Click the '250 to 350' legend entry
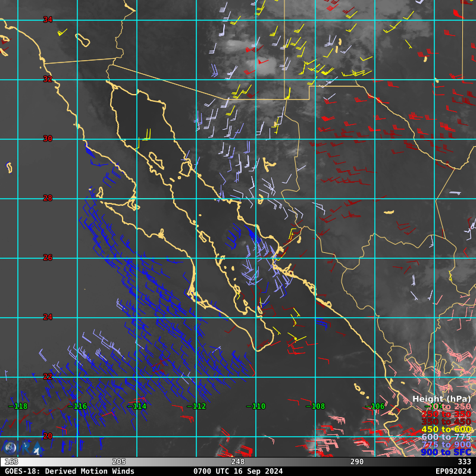The width and height of the screenshot is (476, 476). [447, 414]
